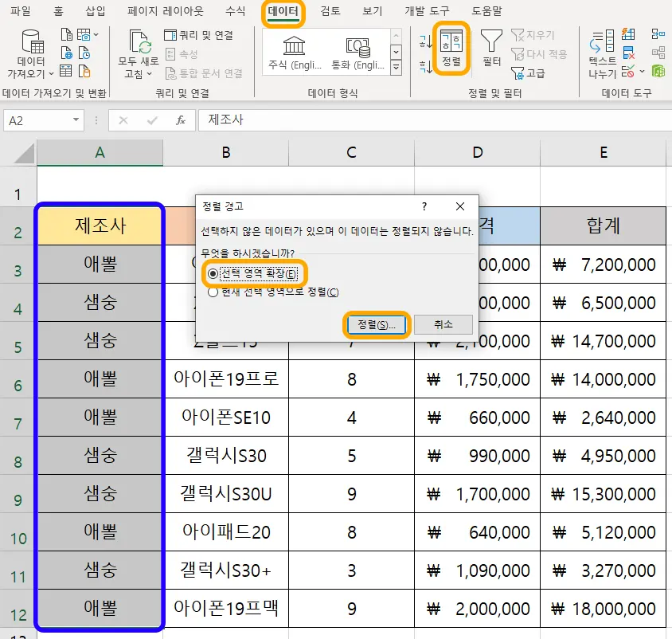Click the Refresh All (모두 새로 고침) icon
This screenshot has width=672, height=639.
point(139,41)
